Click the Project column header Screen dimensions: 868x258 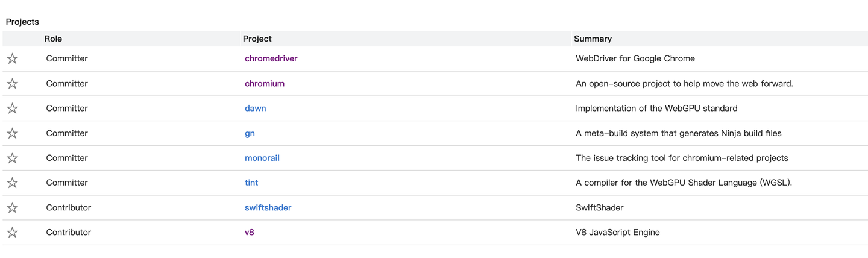click(x=257, y=39)
